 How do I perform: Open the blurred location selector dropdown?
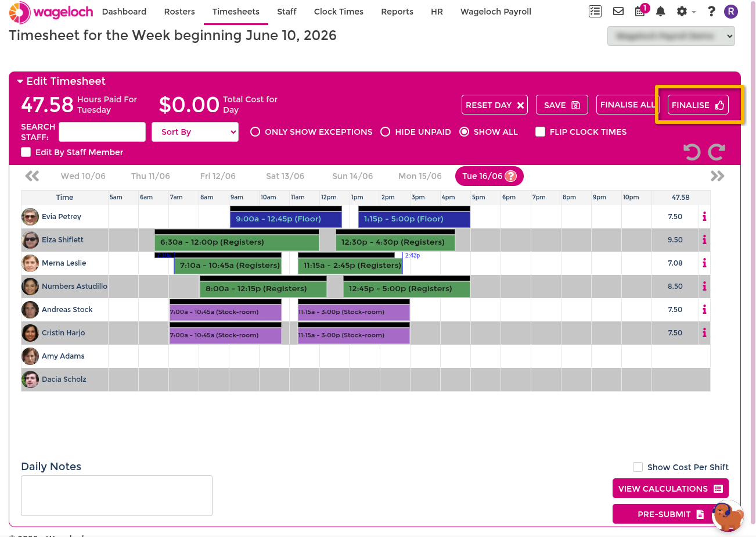[671, 36]
